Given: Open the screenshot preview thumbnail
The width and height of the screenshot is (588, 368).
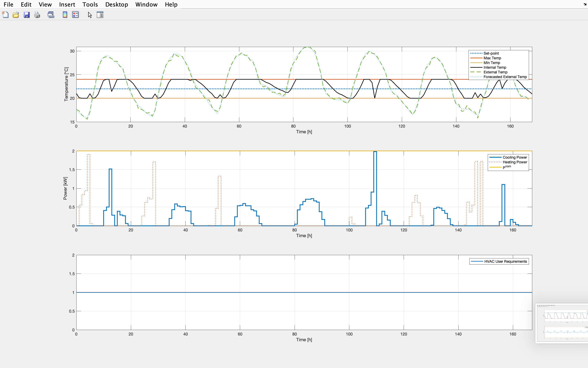Looking at the screenshot, I should (562, 323).
